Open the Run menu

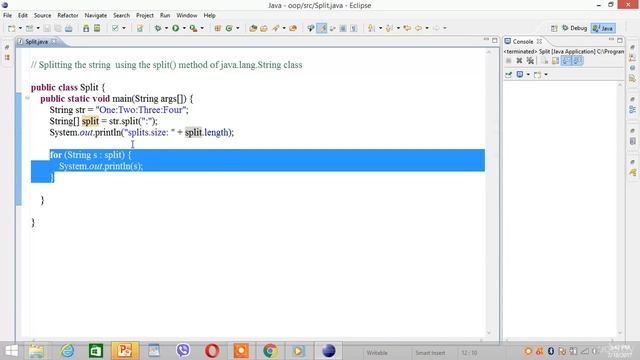[165, 16]
